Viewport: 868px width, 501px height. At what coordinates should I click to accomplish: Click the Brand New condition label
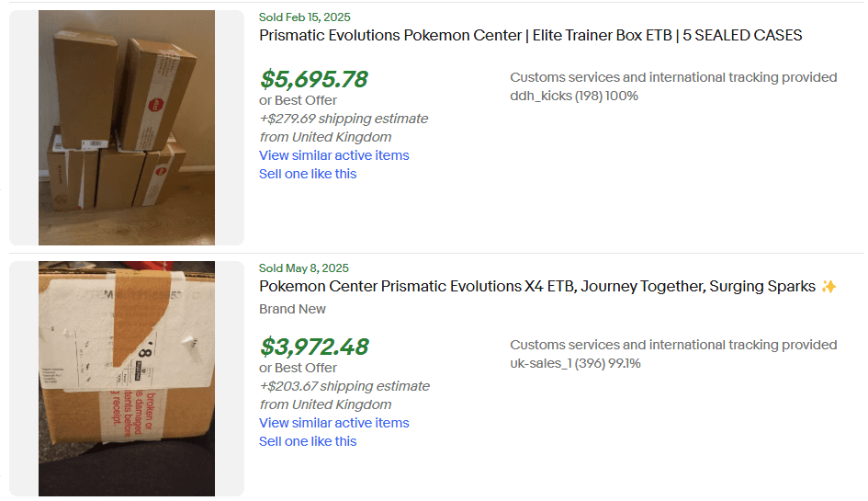(292, 309)
